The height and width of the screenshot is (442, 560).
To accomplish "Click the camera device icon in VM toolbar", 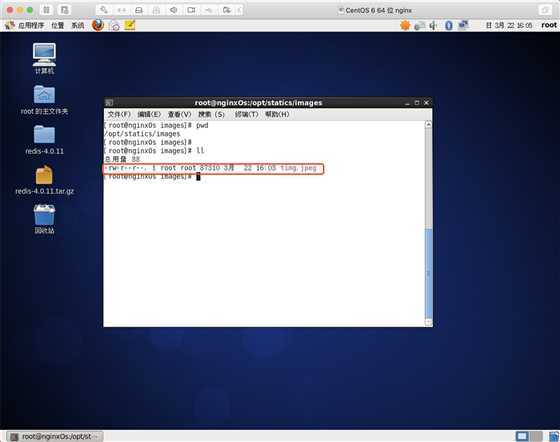I will 191,10.
